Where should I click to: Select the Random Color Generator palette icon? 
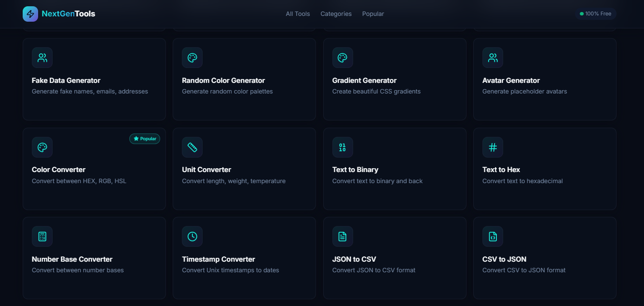tap(192, 57)
